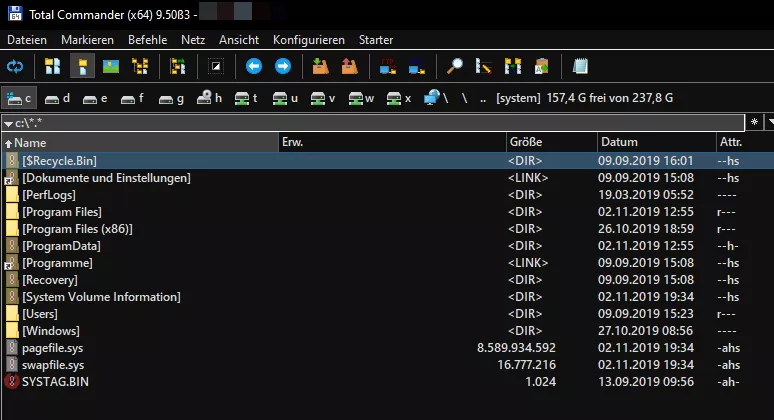Switch to drive f

133,98
